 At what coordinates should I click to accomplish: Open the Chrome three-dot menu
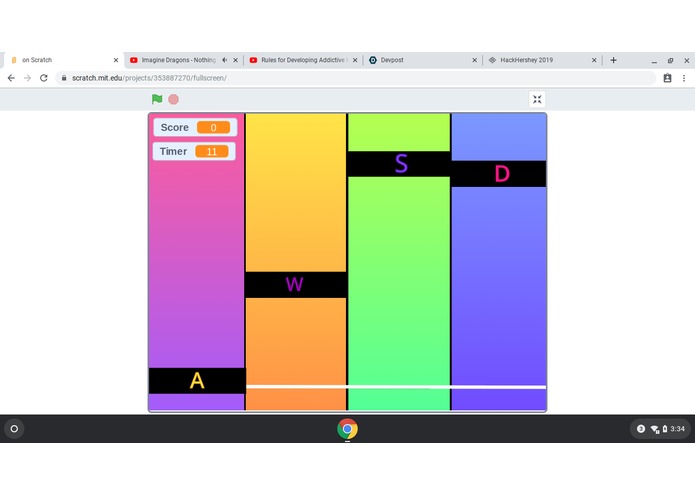[684, 78]
